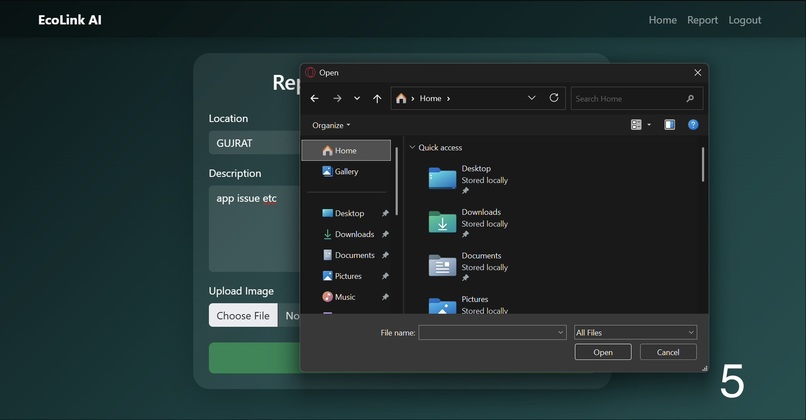Go back using the left arrow in Open dialog
The height and width of the screenshot is (420, 806).
(x=315, y=98)
